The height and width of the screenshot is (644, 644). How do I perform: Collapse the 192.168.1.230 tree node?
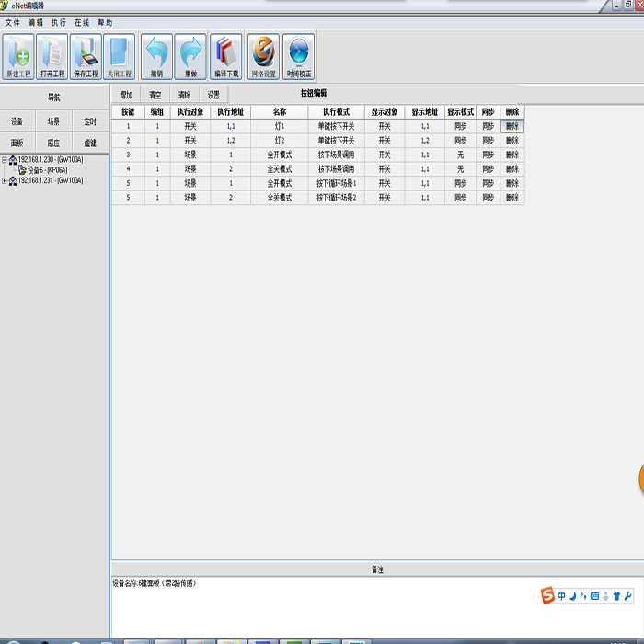click(4, 160)
